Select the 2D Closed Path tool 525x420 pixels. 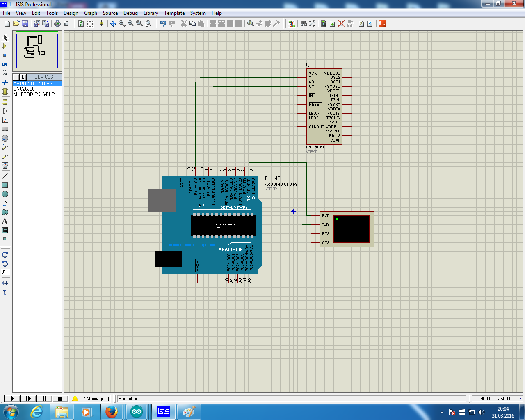5,212
